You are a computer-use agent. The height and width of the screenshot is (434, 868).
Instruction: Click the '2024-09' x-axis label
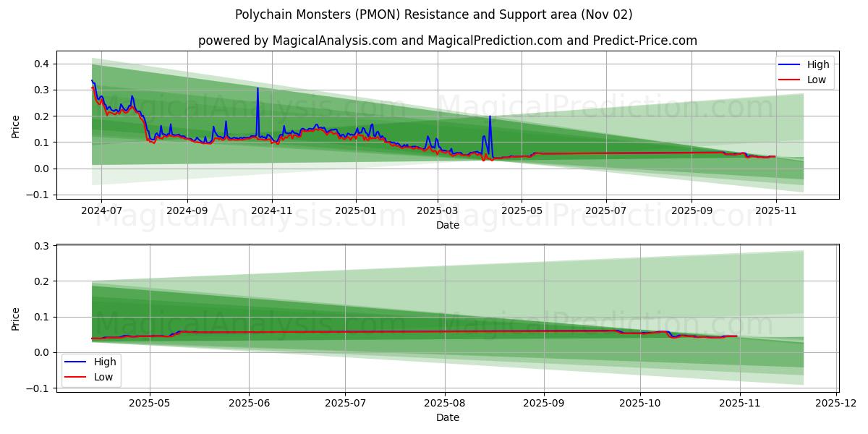coord(187,211)
